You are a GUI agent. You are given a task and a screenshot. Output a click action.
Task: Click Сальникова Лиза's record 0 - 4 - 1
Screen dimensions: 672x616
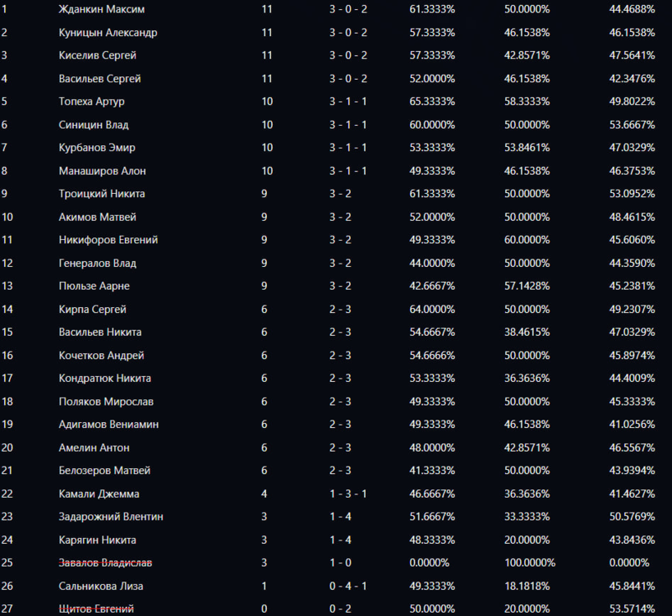coord(348,586)
